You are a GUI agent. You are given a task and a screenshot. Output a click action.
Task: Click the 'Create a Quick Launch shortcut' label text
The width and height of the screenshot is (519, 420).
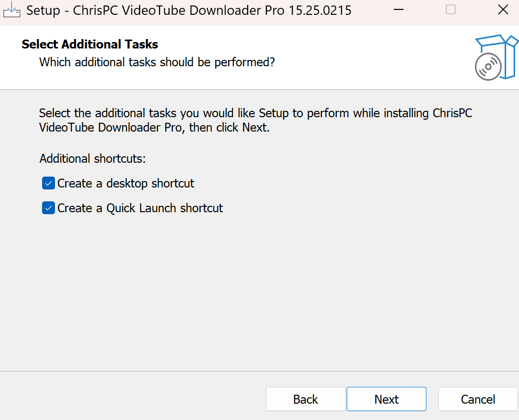point(140,208)
